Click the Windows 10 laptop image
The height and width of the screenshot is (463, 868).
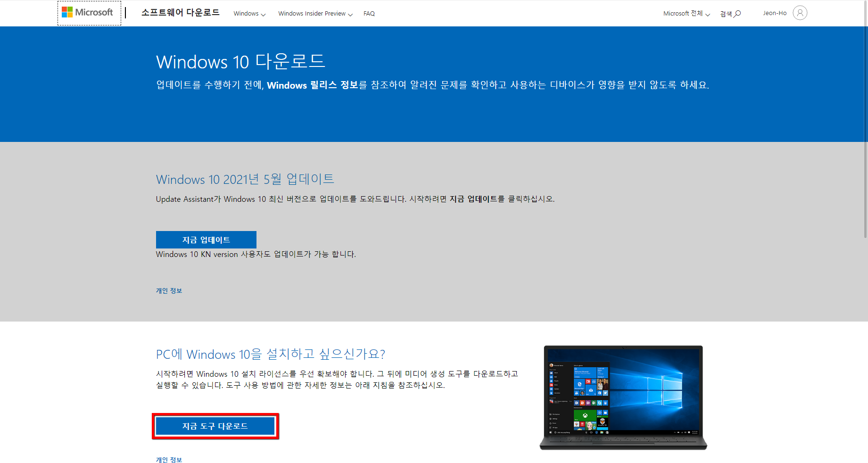(623, 397)
